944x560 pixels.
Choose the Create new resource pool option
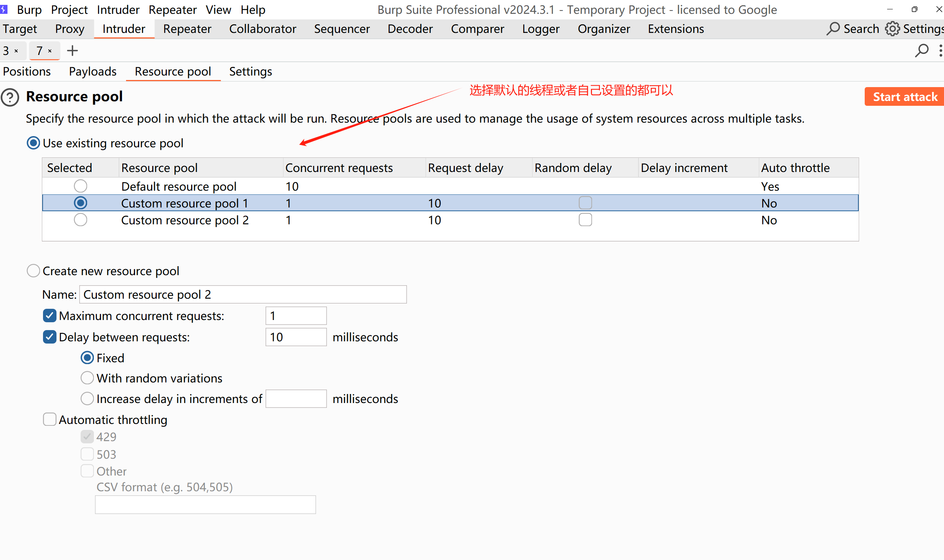pos(33,271)
